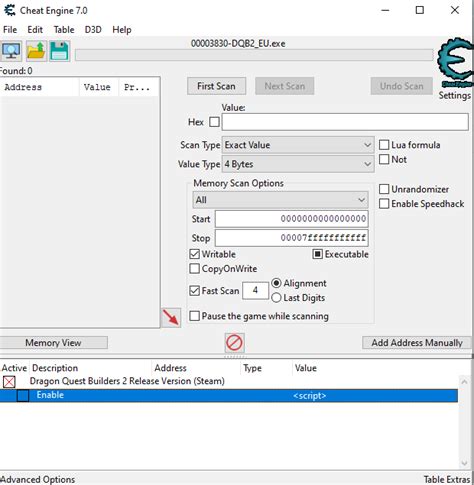Click the <script> value of Enable
This screenshot has height=485, width=474.
tap(309, 396)
